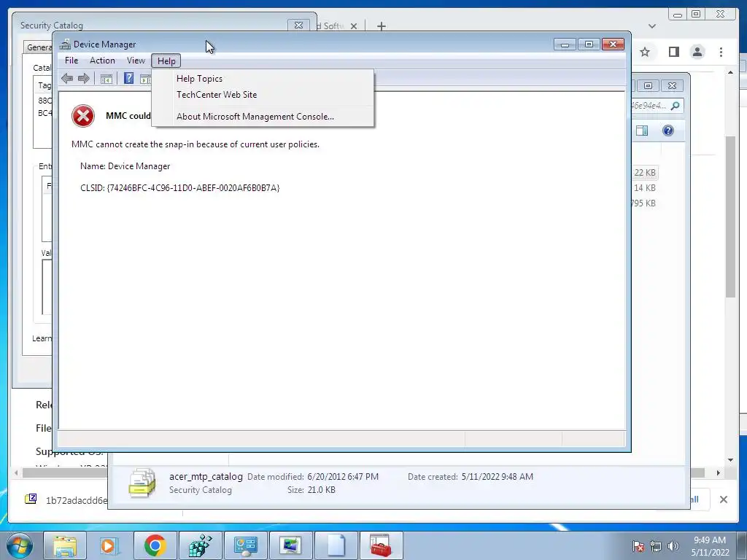Close the Chrome tab ending in 'Softw'
This screenshot has width=747, height=560.
click(x=354, y=26)
